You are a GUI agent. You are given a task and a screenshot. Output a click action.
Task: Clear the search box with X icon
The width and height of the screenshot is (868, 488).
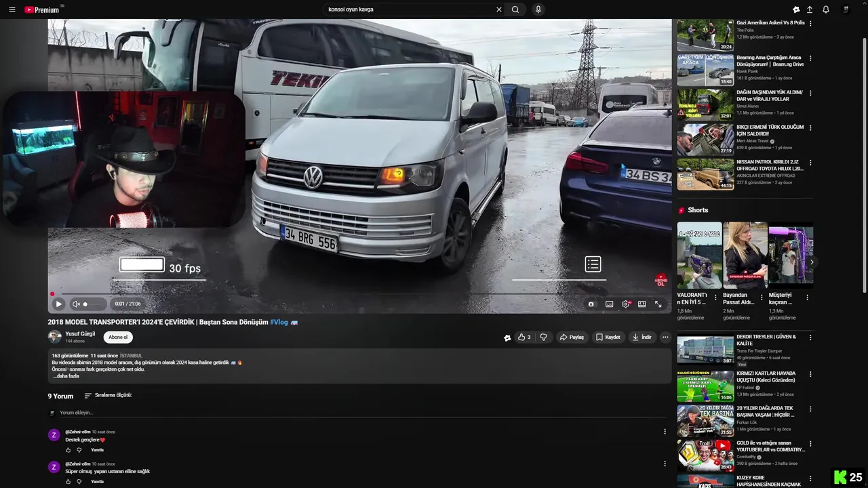(499, 9)
